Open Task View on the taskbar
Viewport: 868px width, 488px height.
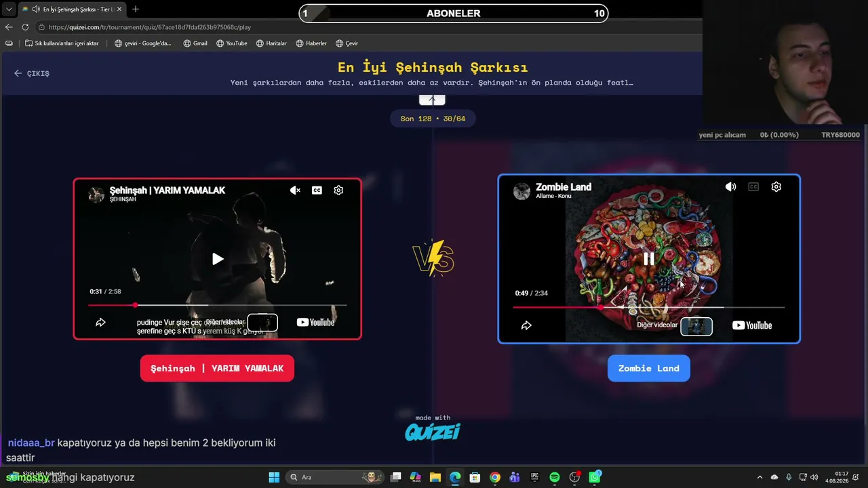396,477
